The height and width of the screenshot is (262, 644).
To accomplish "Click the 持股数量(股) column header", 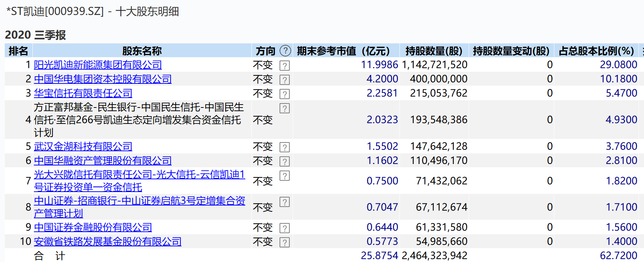I will [434, 51].
